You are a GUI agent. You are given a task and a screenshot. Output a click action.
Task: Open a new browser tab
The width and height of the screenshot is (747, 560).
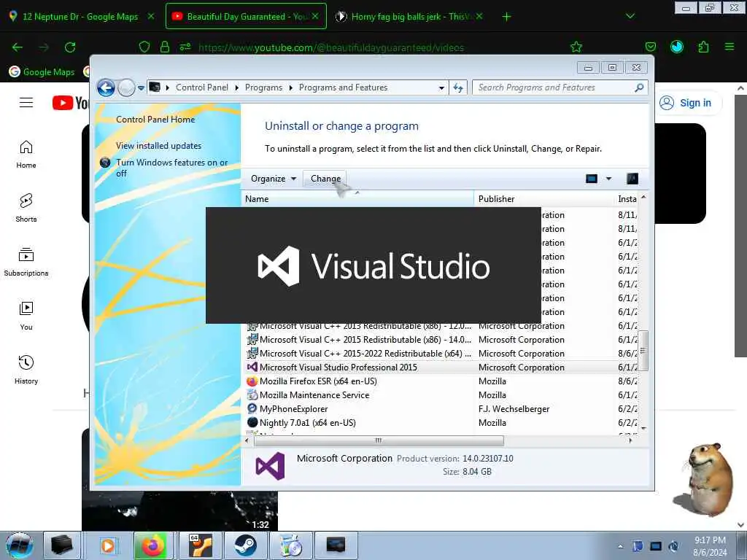[506, 17]
